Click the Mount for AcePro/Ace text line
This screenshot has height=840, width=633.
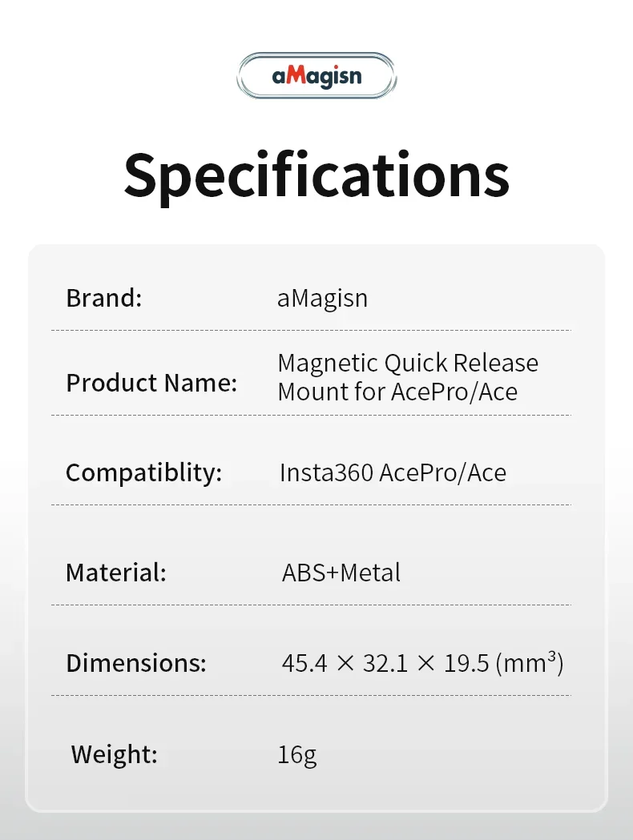coord(397,392)
